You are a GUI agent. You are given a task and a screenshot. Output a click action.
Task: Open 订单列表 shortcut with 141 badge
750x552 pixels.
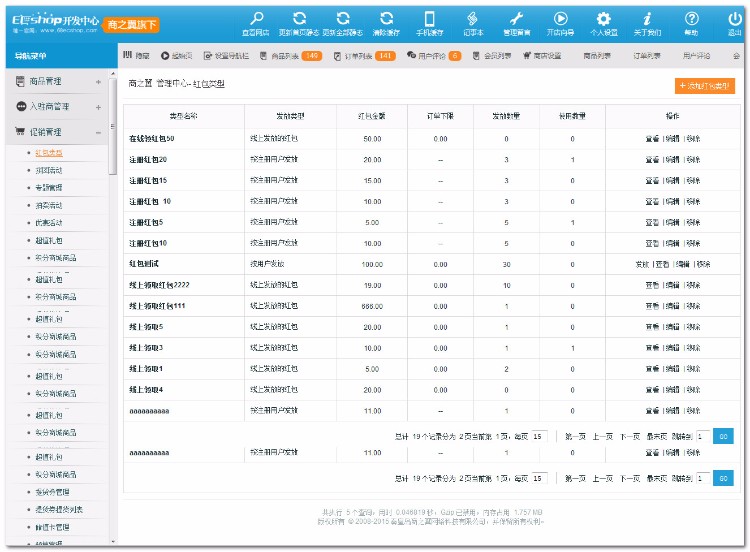(364, 56)
